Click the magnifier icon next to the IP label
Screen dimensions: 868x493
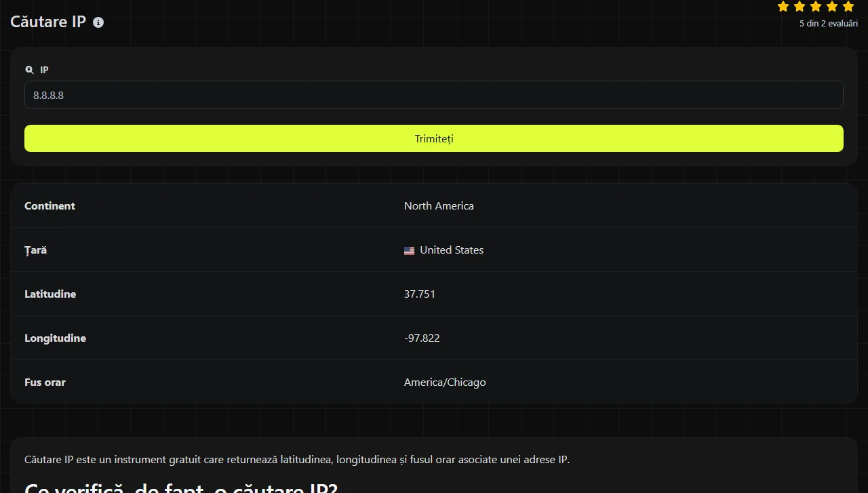click(29, 70)
